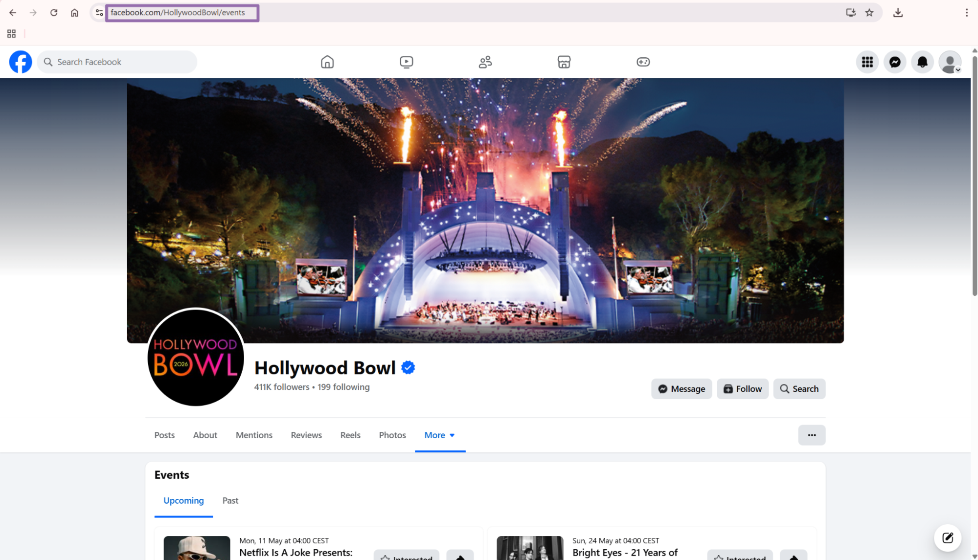Click the page vertical scrollbar
Screen dimensions: 978x560
point(974,176)
